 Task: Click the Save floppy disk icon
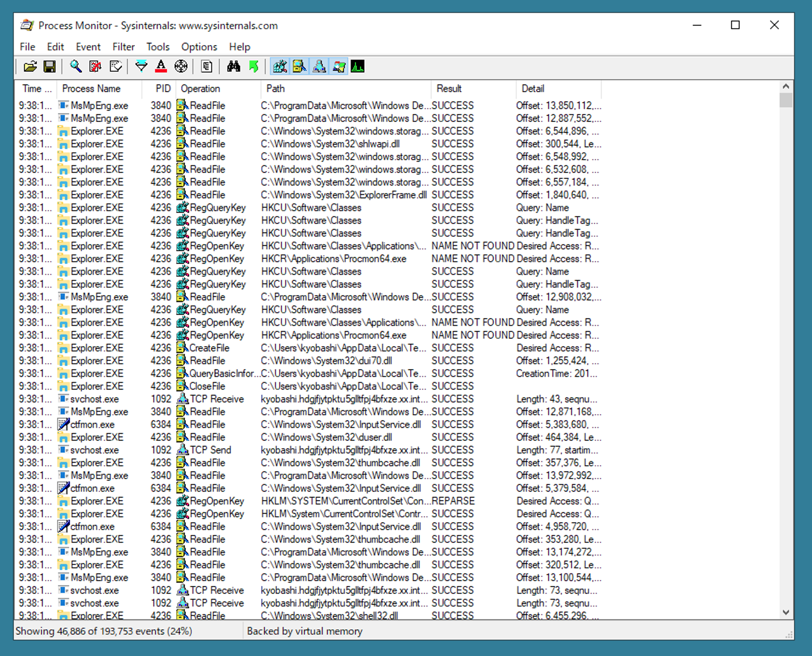(49, 66)
